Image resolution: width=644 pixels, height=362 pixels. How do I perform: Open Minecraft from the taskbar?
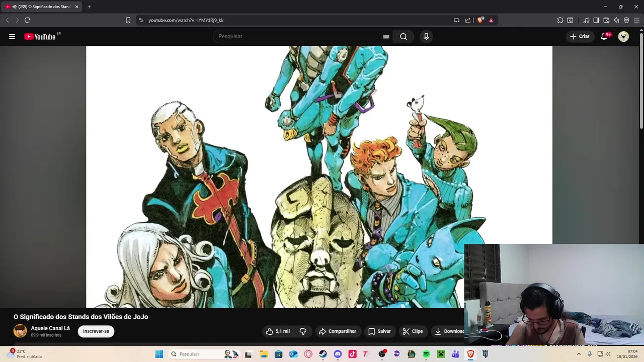441,354
